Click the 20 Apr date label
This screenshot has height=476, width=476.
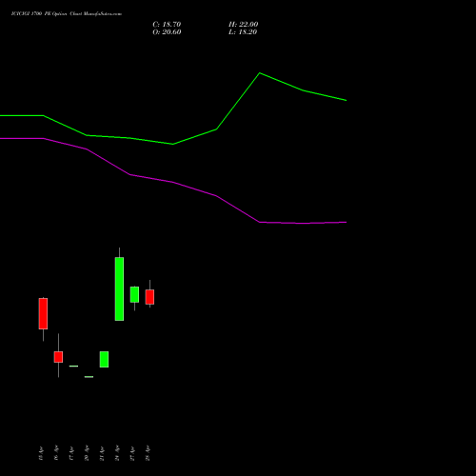87,453
